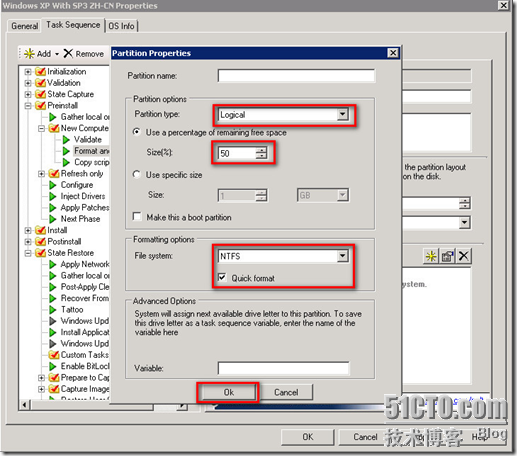
Task: Click the Enable BitLocker step icon
Action: click(x=53, y=366)
